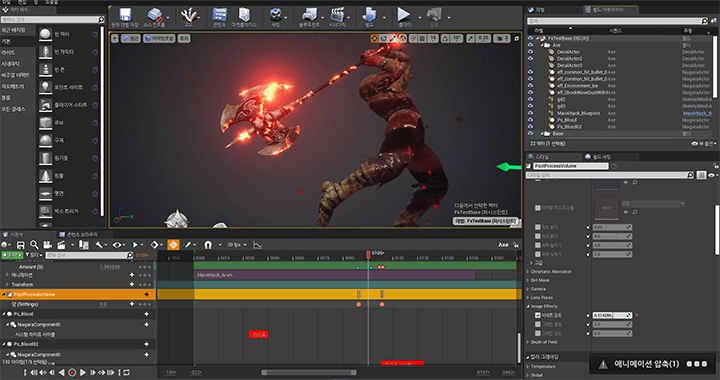720x380 pixels.
Task: Enable last checkbox in Image Effects section
Action: click(x=538, y=333)
